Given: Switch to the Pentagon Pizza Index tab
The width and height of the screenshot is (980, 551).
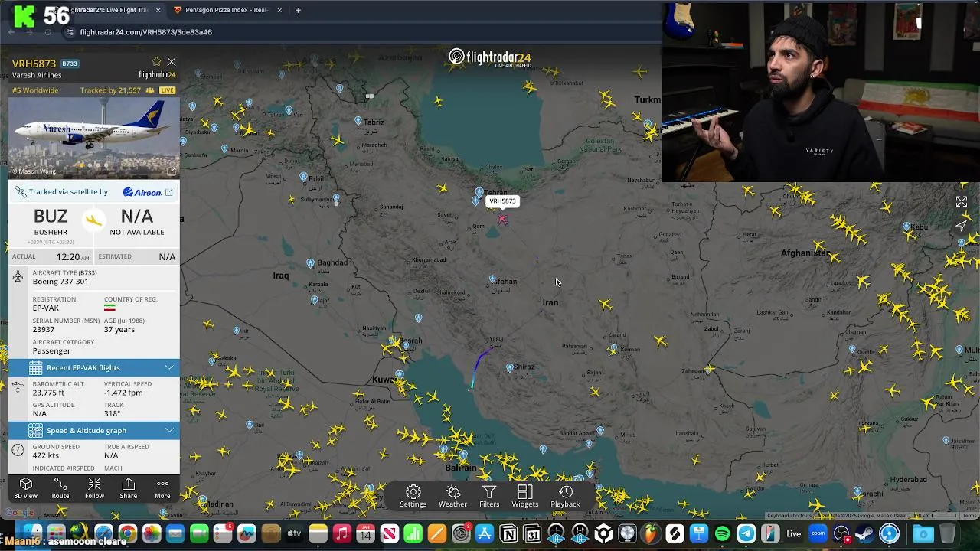Looking at the screenshot, I should click(226, 10).
